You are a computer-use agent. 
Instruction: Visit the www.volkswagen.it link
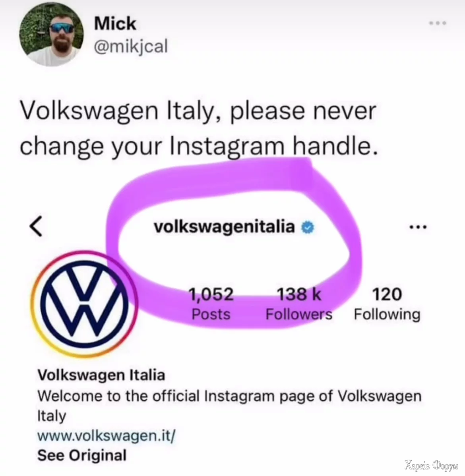click(106, 436)
